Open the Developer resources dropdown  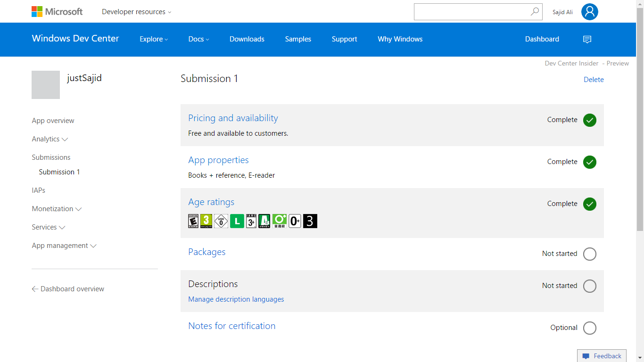(x=137, y=12)
